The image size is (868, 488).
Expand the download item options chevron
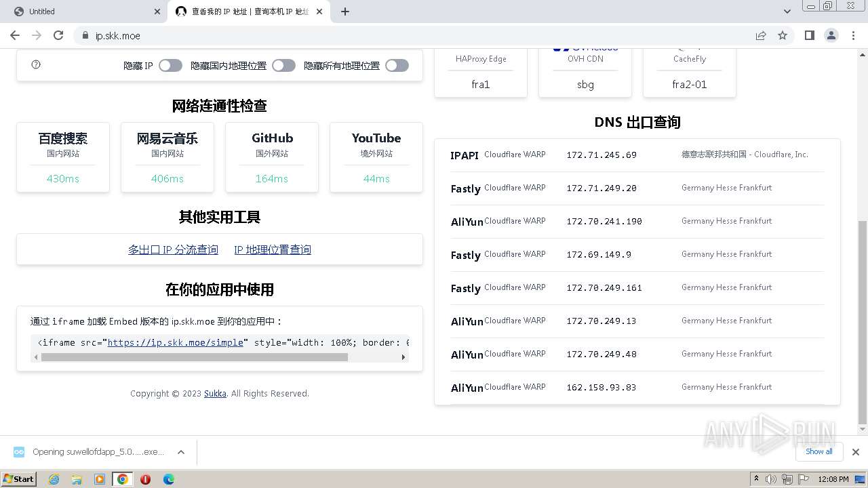click(181, 451)
